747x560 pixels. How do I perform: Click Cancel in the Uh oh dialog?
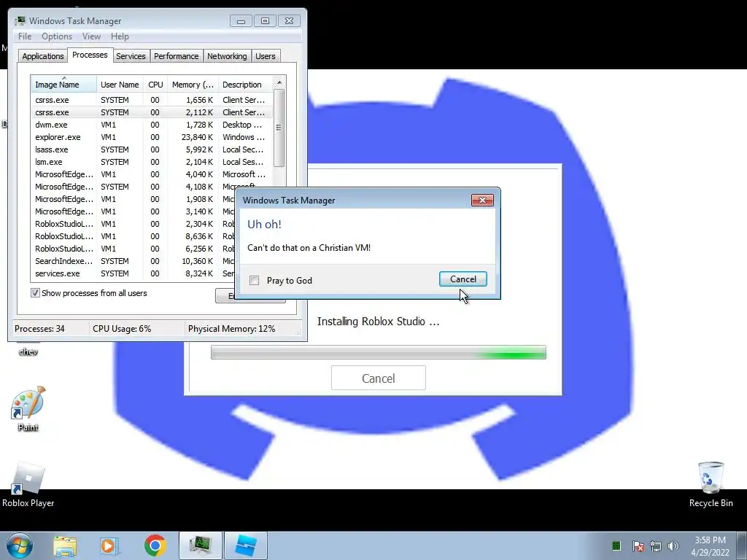point(462,279)
